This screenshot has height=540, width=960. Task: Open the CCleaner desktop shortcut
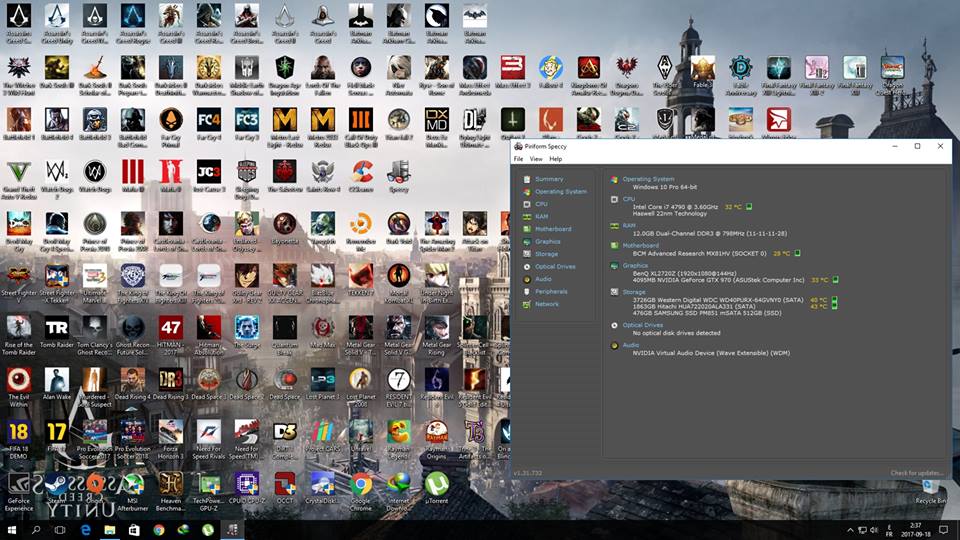pyautogui.click(x=361, y=176)
